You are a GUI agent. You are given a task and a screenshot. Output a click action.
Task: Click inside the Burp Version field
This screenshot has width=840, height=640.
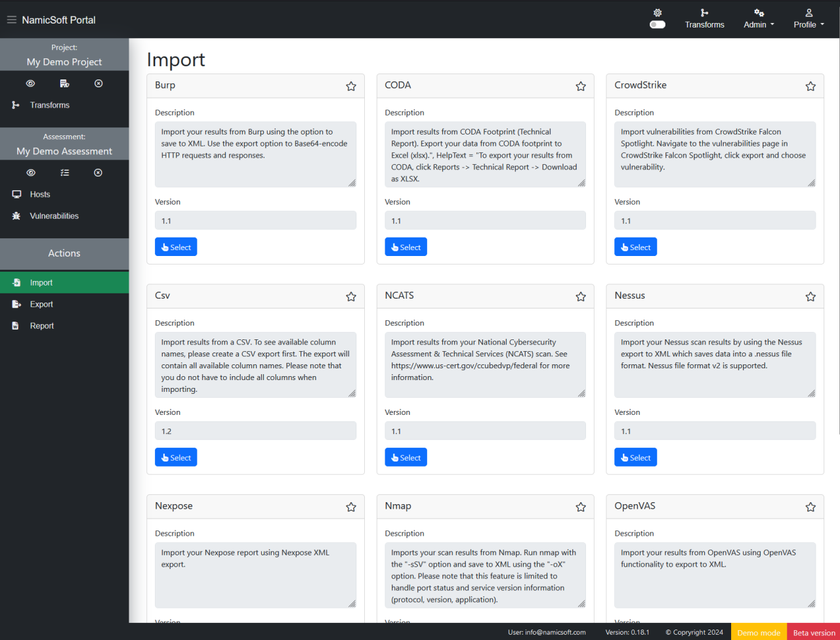coord(255,221)
